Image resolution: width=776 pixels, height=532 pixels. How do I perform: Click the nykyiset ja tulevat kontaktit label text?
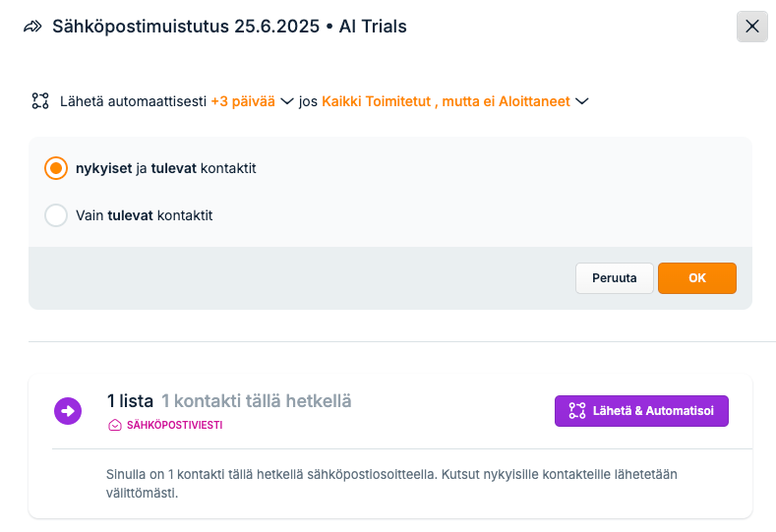(166, 168)
